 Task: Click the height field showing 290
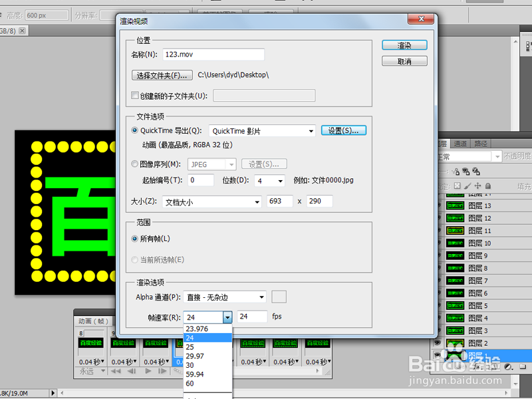point(320,201)
